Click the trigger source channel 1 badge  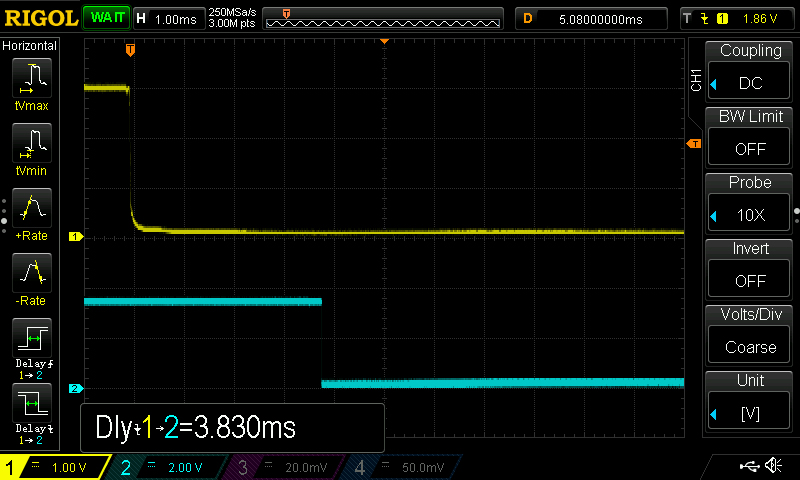[x=722, y=19]
